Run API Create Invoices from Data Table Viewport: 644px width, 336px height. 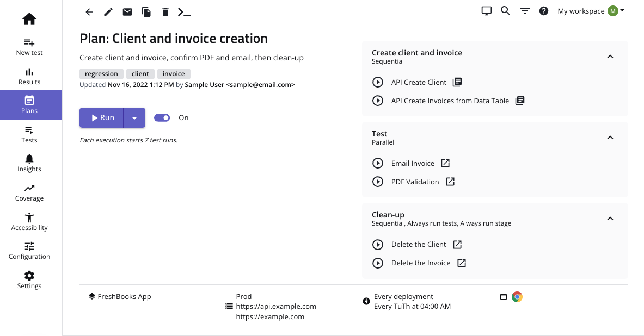tap(377, 101)
